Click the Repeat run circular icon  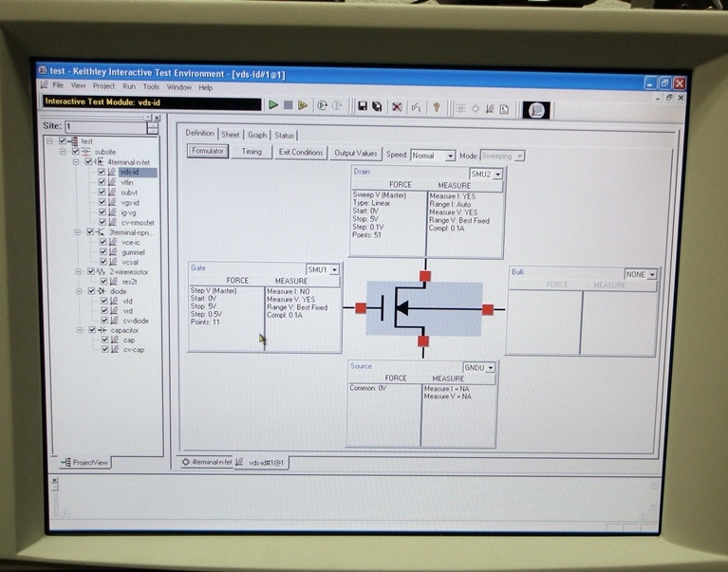click(322, 106)
